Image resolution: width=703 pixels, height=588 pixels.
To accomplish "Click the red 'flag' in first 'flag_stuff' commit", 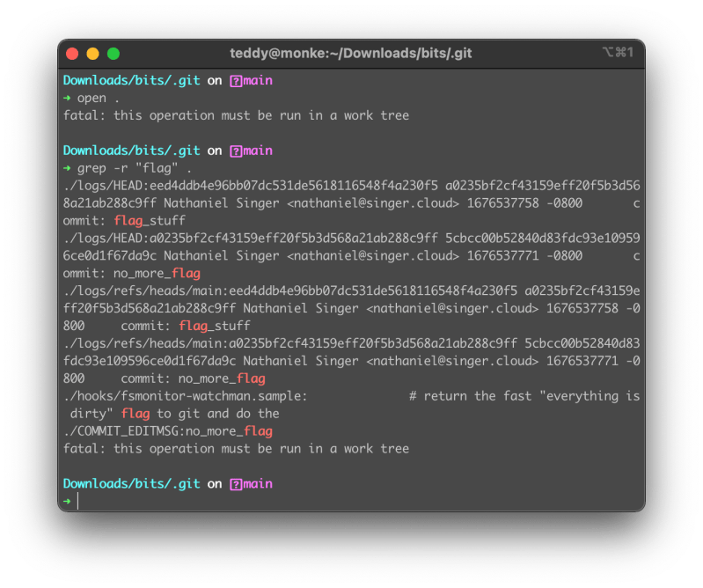I will pyautogui.click(x=128, y=221).
